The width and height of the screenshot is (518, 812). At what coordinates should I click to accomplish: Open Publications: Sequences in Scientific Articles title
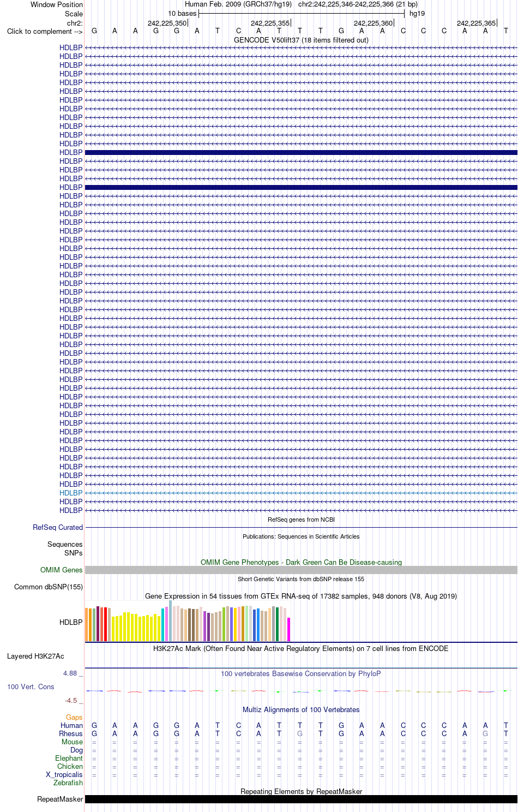(301, 536)
